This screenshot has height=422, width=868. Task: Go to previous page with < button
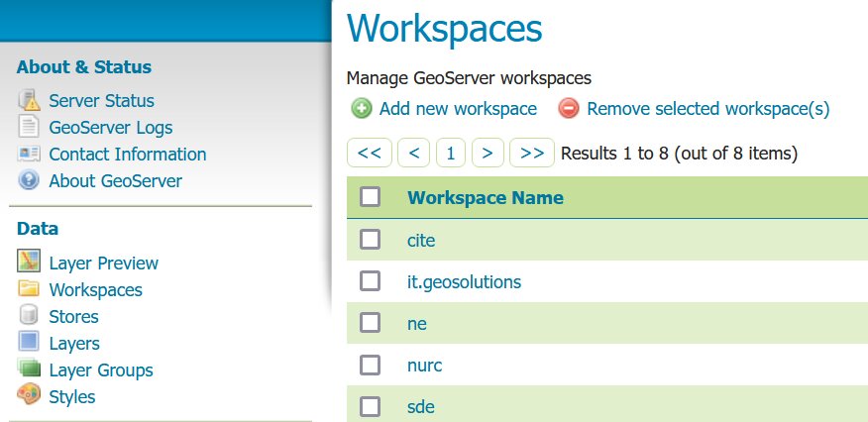413,153
